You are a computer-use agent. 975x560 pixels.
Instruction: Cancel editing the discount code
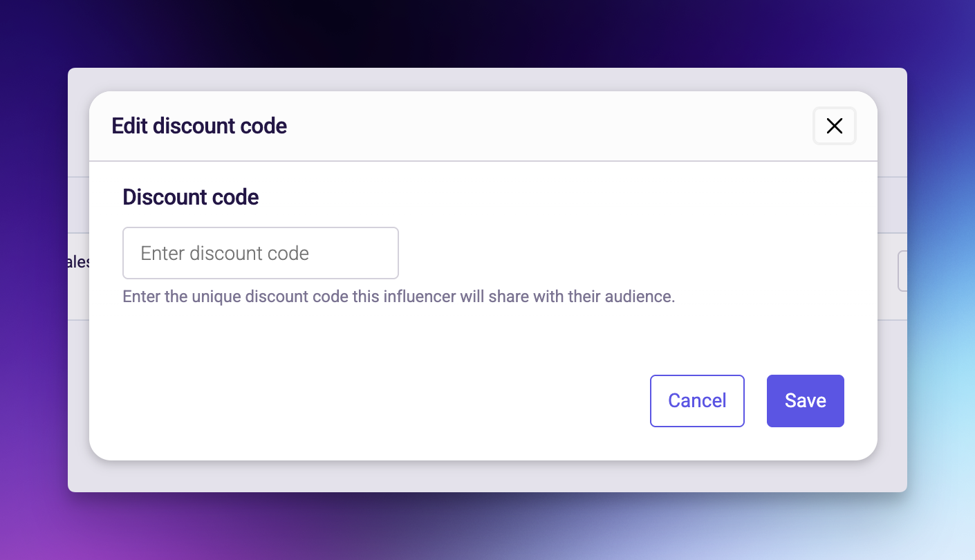(x=697, y=400)
